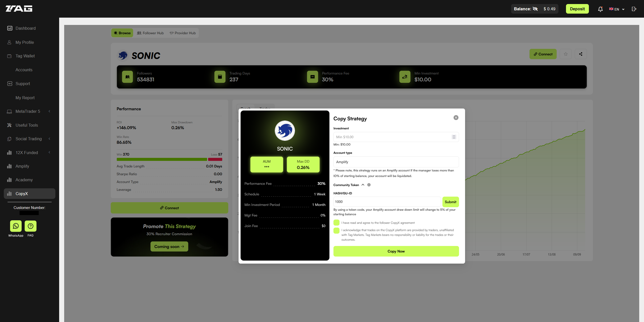This screenshot has height=322, width=644.
Task: Click the SONIC logo by the page title
Action: pos(123,56)
